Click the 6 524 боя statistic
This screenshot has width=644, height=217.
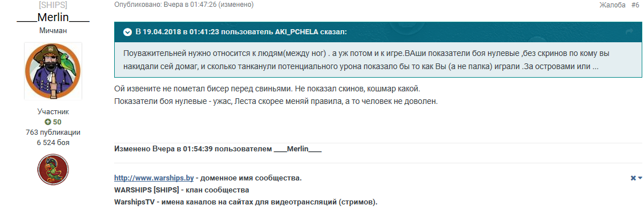pos(53,143)
